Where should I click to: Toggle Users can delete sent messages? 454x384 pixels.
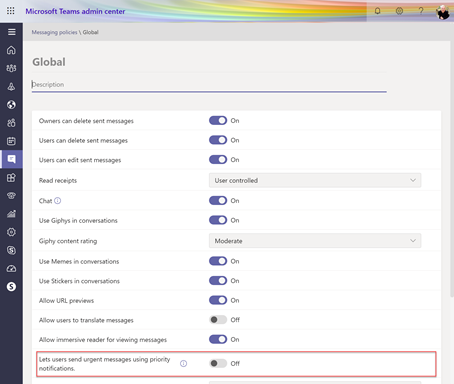point(218,140)
